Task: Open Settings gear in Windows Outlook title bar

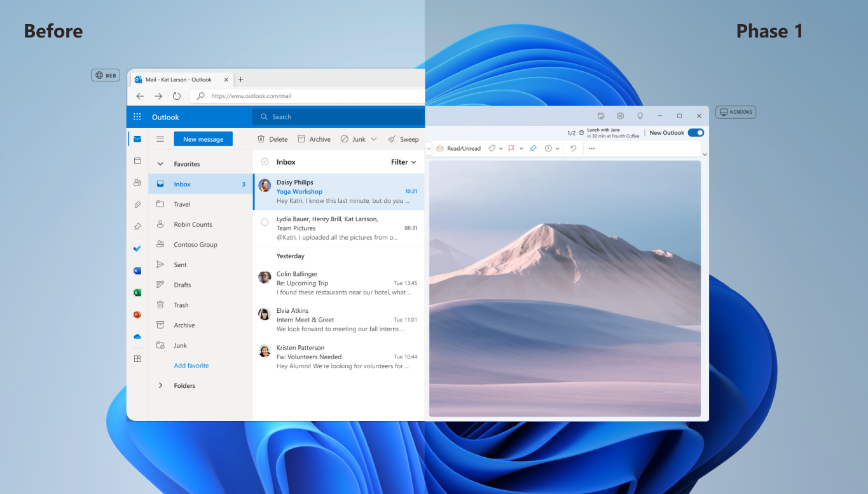Action: 621,116
